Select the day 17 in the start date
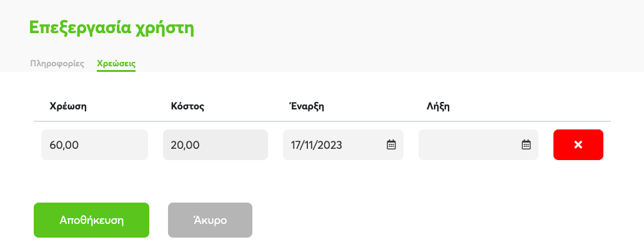The height and width of the screenshot is (252, 644). 296,145
